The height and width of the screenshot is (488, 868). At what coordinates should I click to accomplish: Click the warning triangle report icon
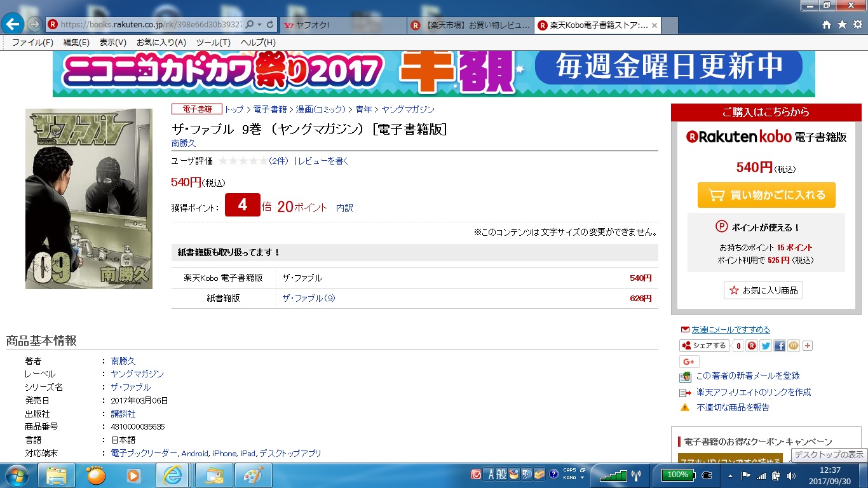point(685,407)
